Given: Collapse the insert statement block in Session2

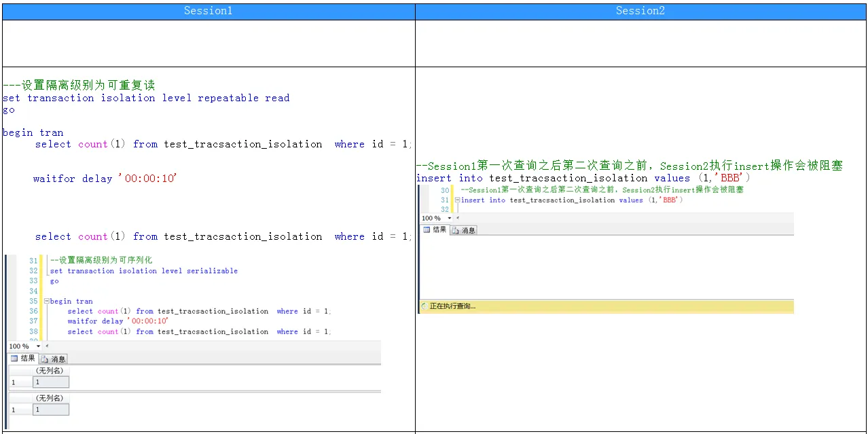Looking at the screenshot, I should point(457,200).
